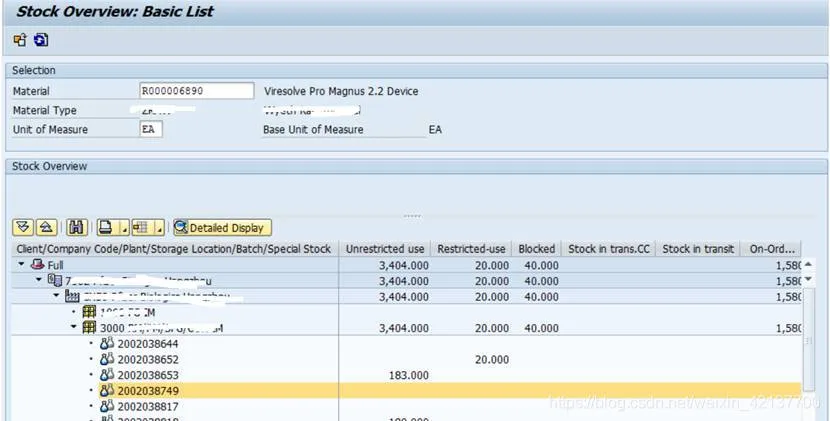Collapse the storage location 3000 node
830x421 pixels.
tap(74, 328)
